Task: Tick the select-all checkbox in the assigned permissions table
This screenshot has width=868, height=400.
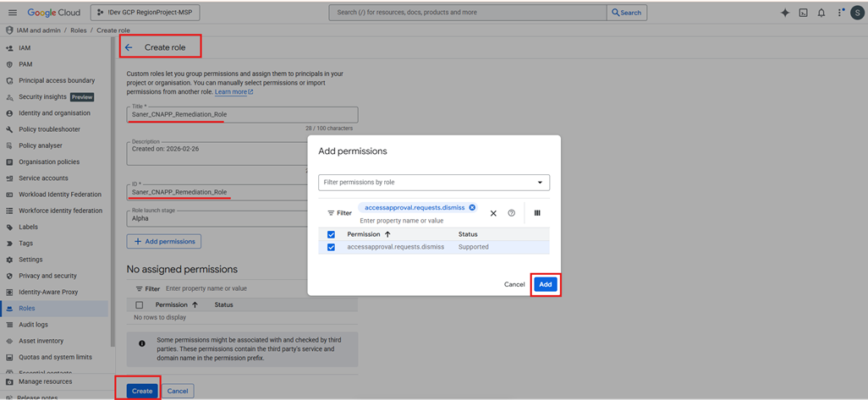Action: [x=140, y=305]
